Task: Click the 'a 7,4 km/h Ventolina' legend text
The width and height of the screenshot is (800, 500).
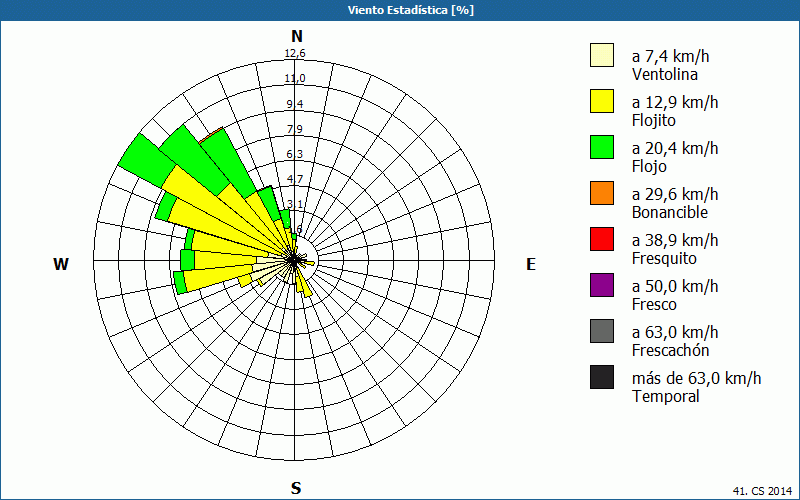Action: tap(670, 65)
